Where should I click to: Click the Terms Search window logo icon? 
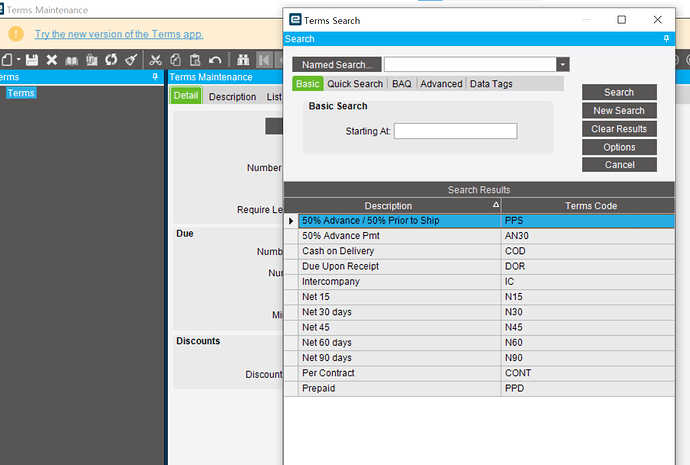pos(295,20)
